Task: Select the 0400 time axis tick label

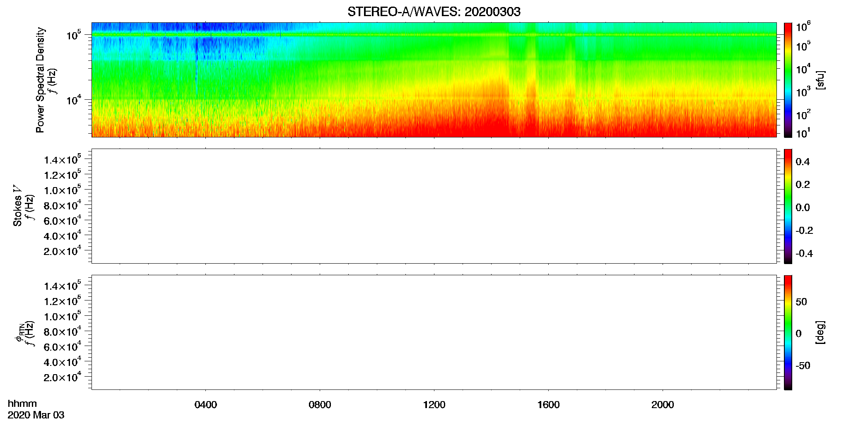Action: pyautogui.click(x=205, y=405)
